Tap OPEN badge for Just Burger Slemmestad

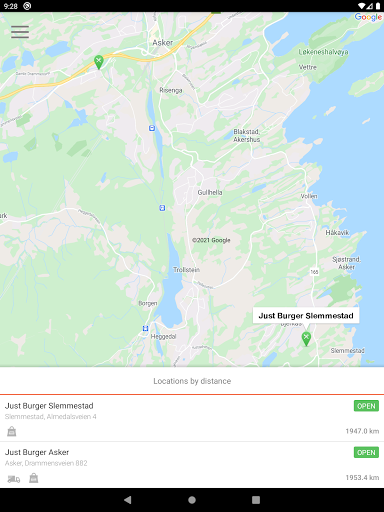(366, 406)
